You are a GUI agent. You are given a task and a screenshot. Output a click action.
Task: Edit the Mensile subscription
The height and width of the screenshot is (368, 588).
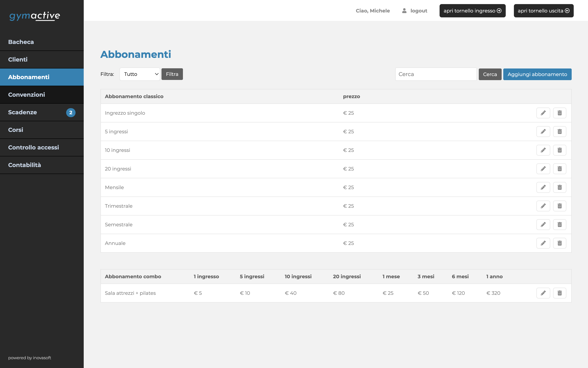[543, 187]
